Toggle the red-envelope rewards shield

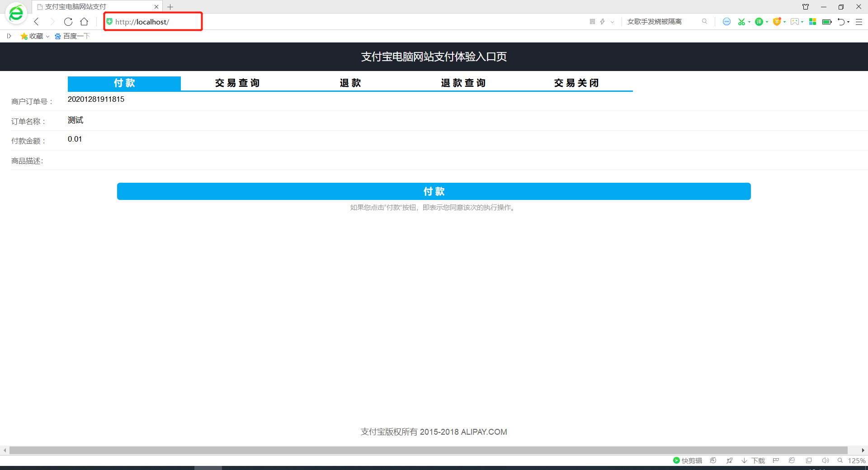(x=777, y=21)
